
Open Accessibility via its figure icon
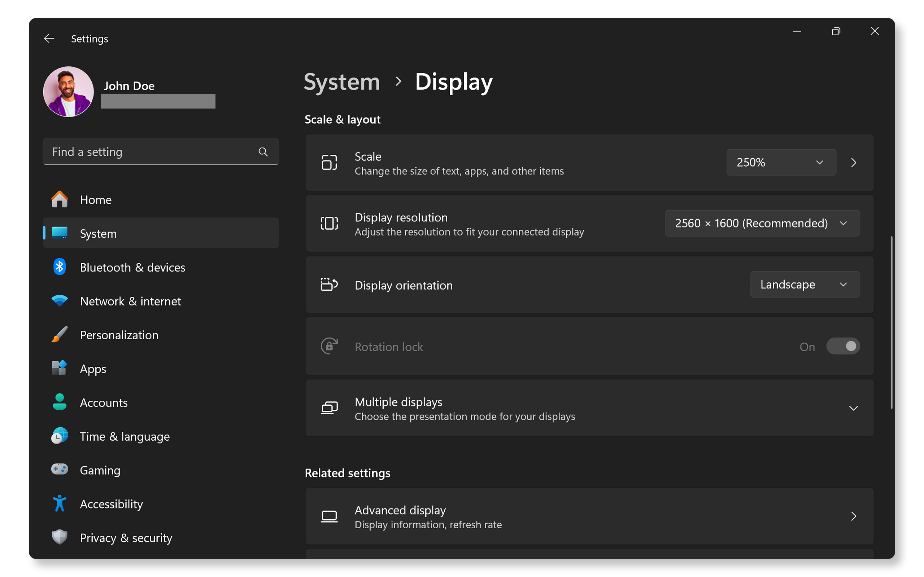point(60,504)
